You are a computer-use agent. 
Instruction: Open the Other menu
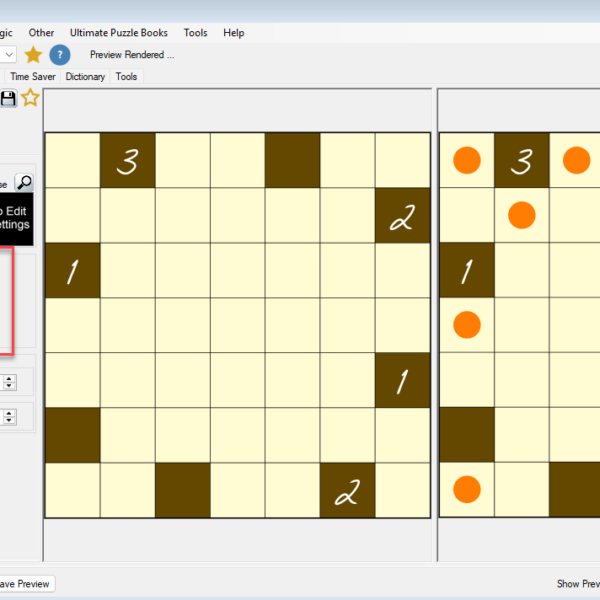click(42, 33)
